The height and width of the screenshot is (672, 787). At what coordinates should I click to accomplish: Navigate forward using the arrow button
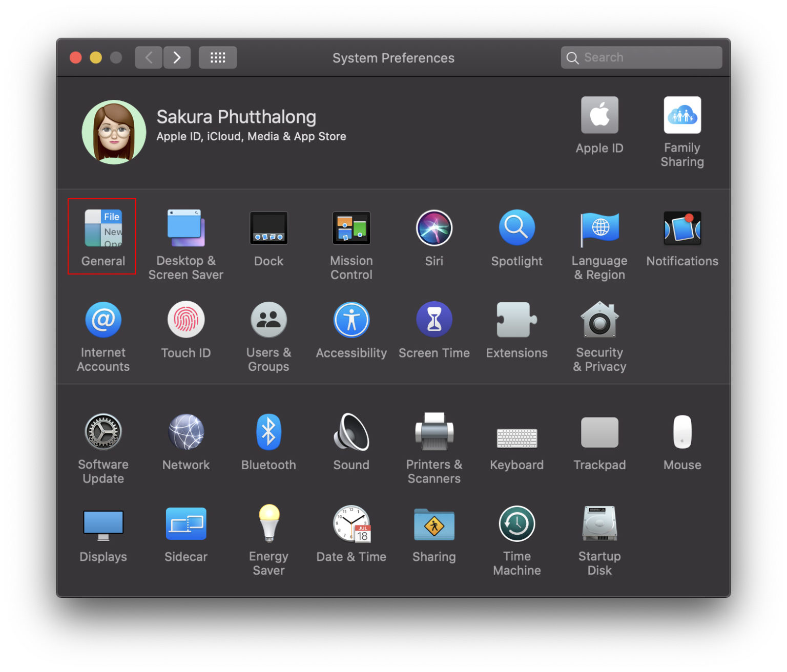pos(177,57)
